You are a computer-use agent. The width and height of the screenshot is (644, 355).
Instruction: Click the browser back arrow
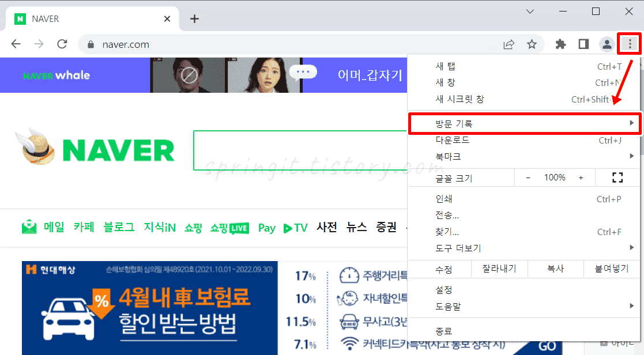(x=16, y=44)
